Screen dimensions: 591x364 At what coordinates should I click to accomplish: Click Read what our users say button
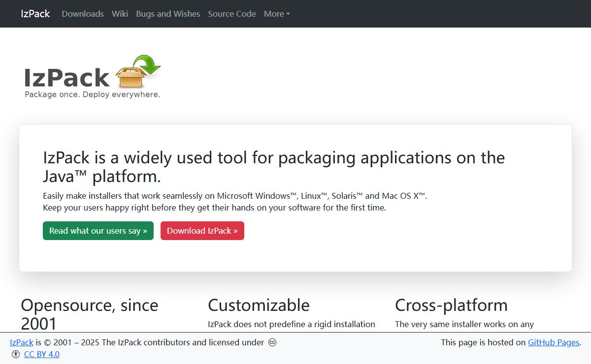[x=98, y=231]
